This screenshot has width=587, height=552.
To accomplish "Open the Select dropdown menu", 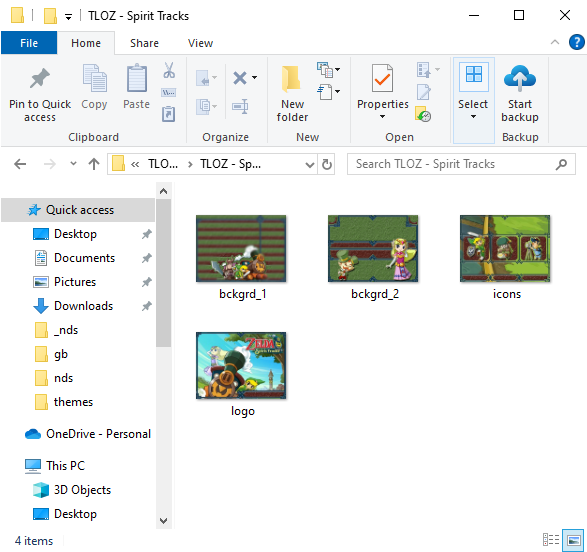I will [x=474, y=100].
